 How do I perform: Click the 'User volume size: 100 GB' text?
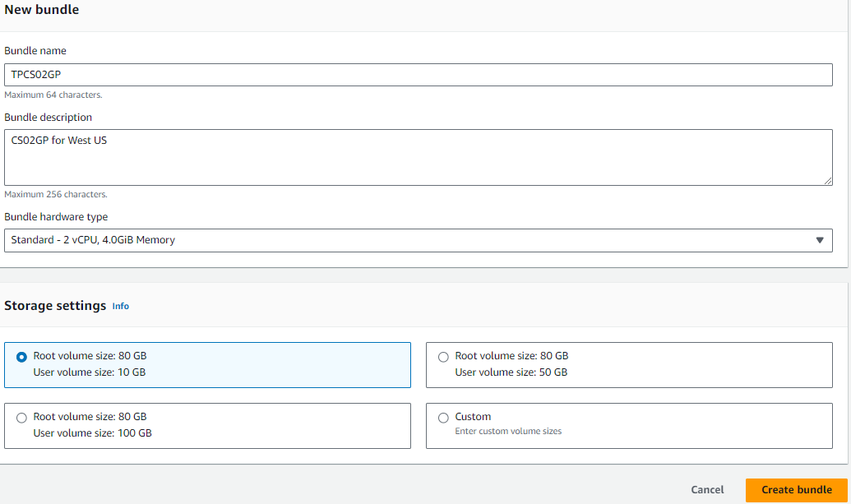92,433
